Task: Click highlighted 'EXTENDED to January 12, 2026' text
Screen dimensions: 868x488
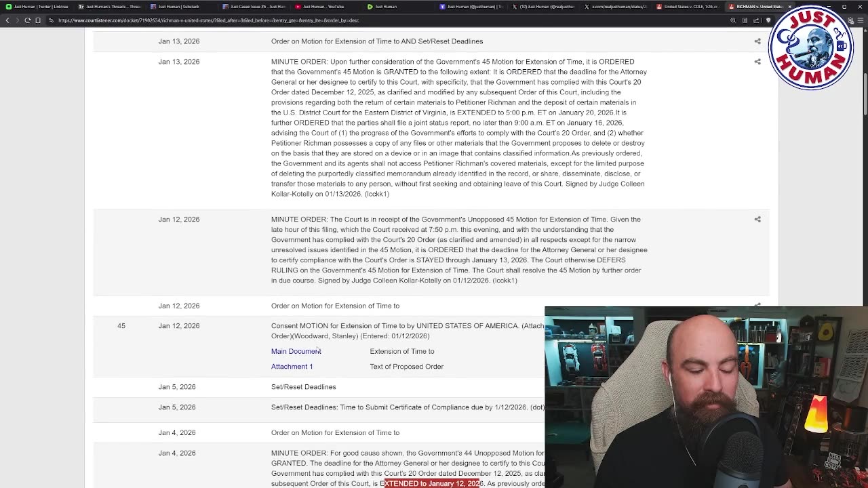Action: [x=431, y=483]
